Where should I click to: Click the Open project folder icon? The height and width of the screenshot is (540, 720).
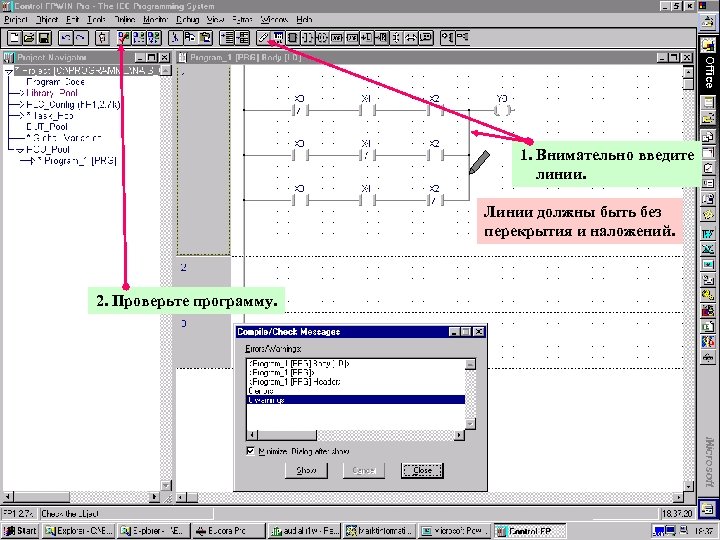(x=29, y=38)
